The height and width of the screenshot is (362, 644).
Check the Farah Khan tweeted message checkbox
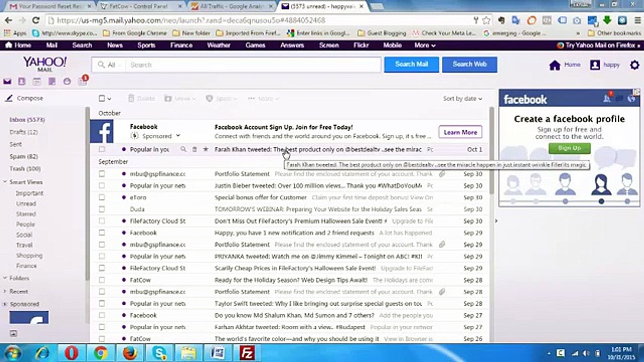(x=102, y=149)
